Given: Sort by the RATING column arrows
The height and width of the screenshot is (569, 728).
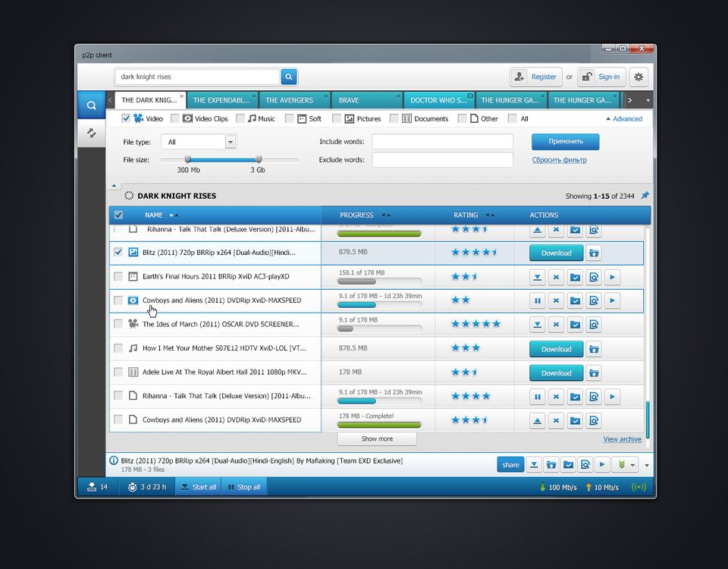Looking at the screenshot, I should point(491,215).
